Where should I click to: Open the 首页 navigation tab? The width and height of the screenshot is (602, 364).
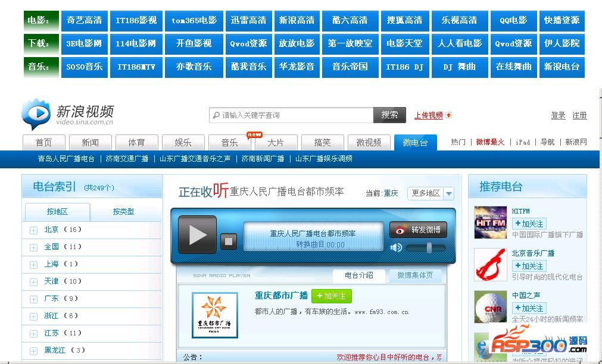pos(44,143)
